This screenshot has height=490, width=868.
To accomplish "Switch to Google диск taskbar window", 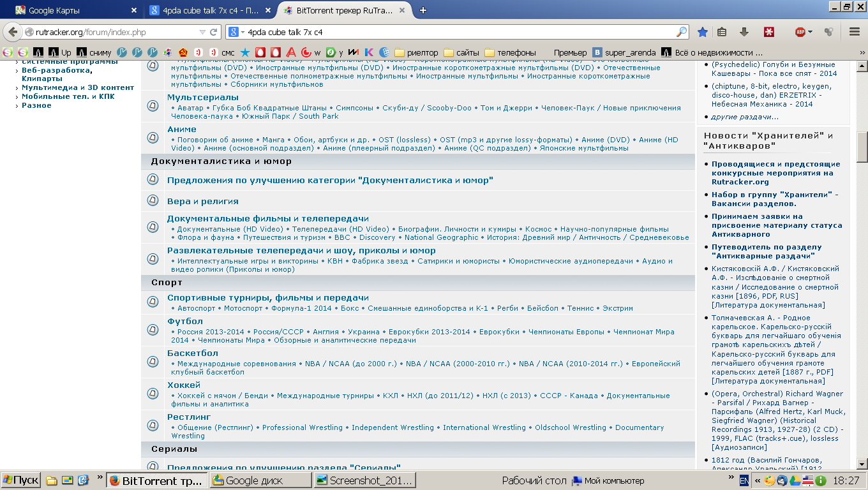I will pyautogui.click(x=261, y=480).
